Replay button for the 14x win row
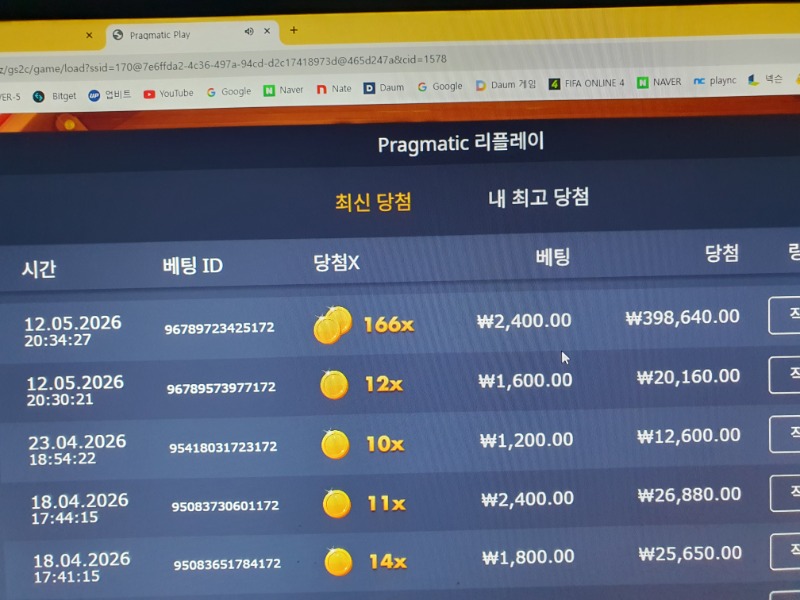The image size is (800, 600). [x=786, y=552]
